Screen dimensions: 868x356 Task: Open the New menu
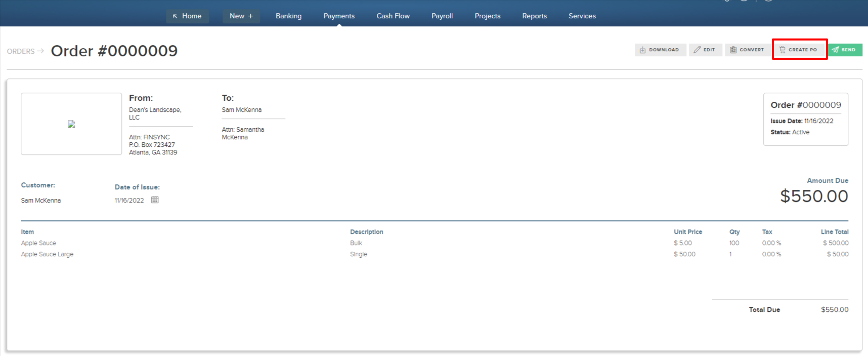tap(241, 16)
